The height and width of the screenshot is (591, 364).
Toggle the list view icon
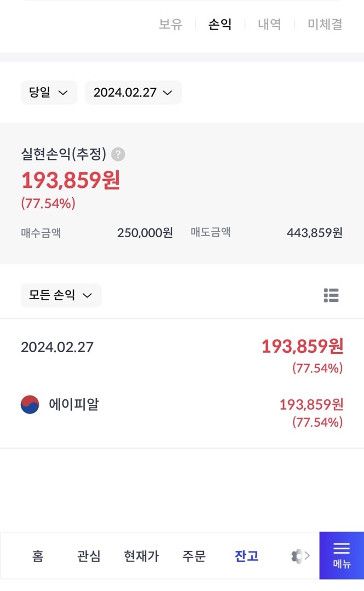coord(331,296)
